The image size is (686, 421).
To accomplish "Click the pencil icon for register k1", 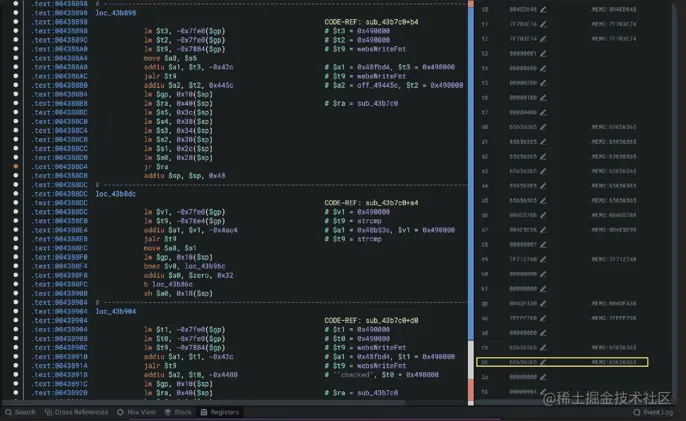I will (x=543, y=289).
